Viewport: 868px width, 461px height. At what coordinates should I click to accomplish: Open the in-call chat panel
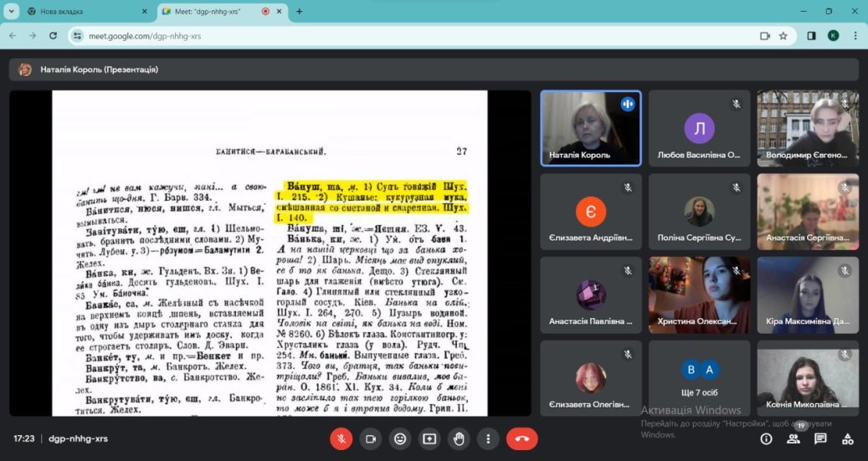point(820,438)
